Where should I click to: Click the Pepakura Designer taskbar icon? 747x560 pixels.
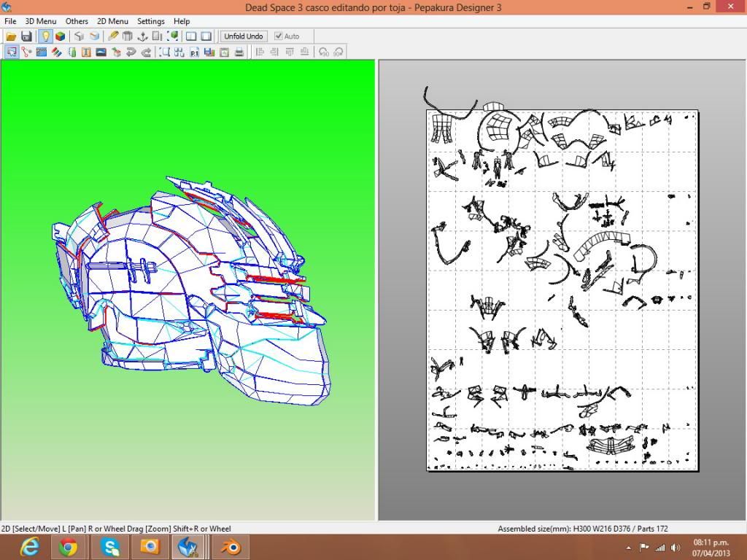tap(189, 547)
